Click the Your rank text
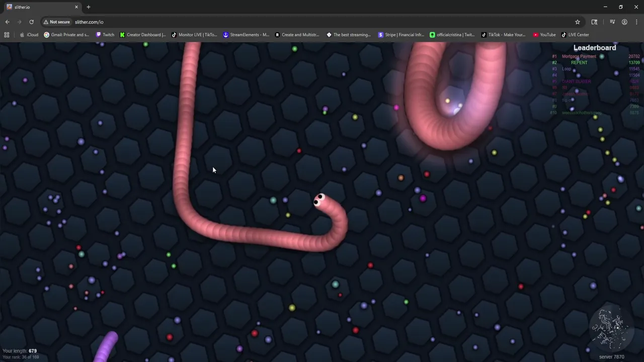This screenshot has height=362, width=644. tap(21, 357)
